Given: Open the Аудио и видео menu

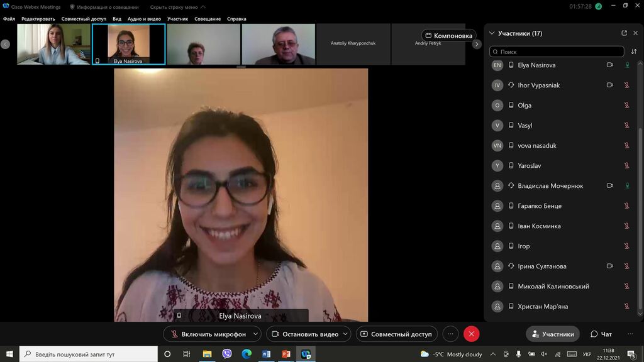Looking at the screenshot, I should click(144, 19).
